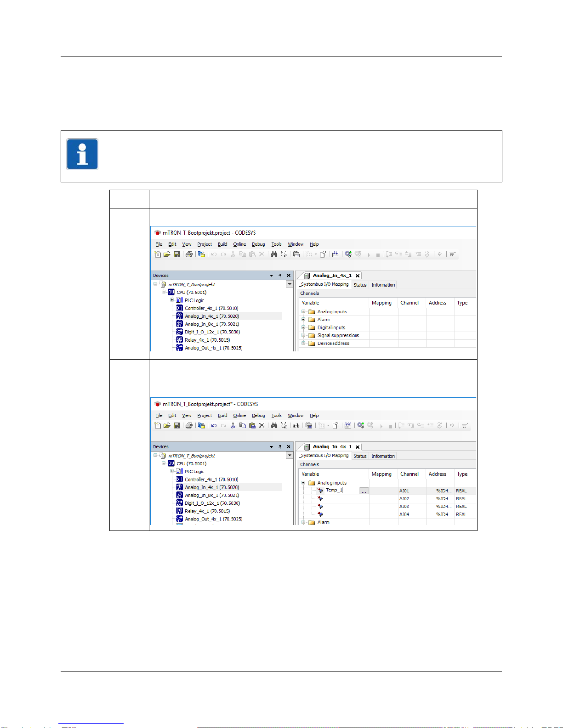Click Undo icon in lower CODESYS window

pos(214,425)
